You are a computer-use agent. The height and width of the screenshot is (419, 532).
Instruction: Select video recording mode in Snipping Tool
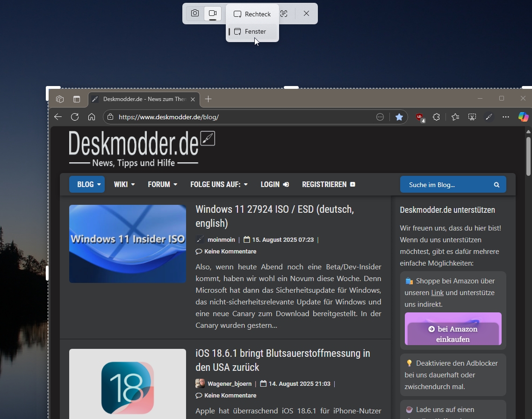coord(213,13)
